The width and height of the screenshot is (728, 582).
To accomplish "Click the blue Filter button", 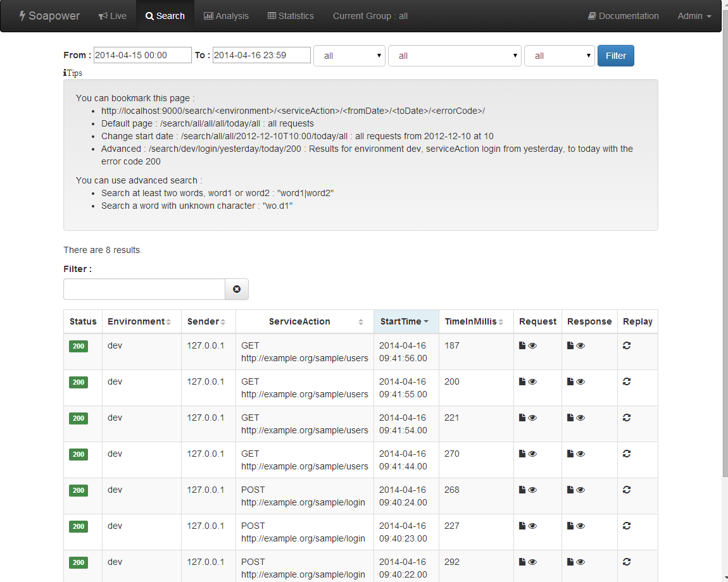I will point(616,56).
